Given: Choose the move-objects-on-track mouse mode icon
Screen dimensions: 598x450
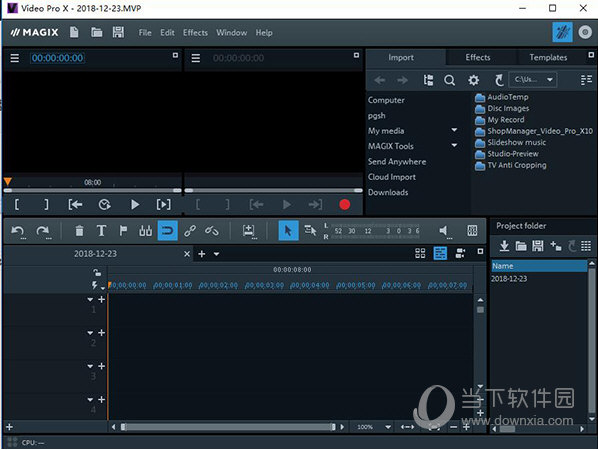Looking at the screenshot, I should point(310,230).
